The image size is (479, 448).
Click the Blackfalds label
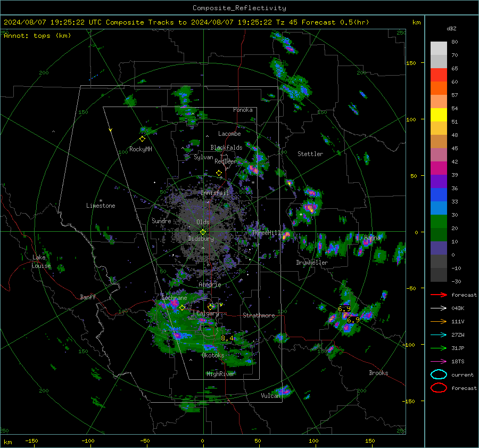226,148
